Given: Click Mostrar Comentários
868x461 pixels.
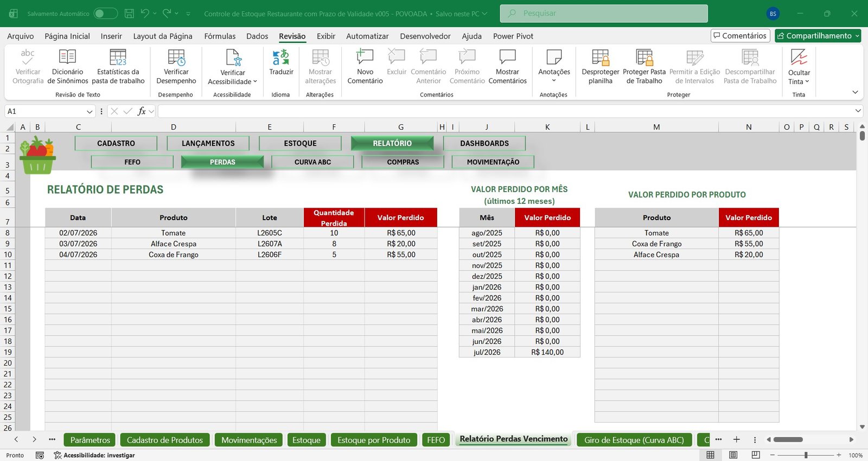Looking at the screenshot, I should click(x=507, y=66).
